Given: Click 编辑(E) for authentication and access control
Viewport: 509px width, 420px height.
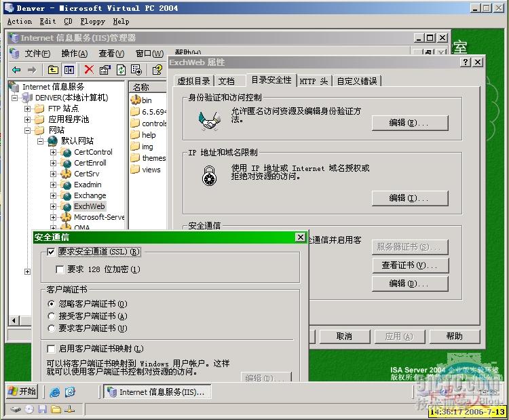Looking at the screenshot, I should (410, 123).
